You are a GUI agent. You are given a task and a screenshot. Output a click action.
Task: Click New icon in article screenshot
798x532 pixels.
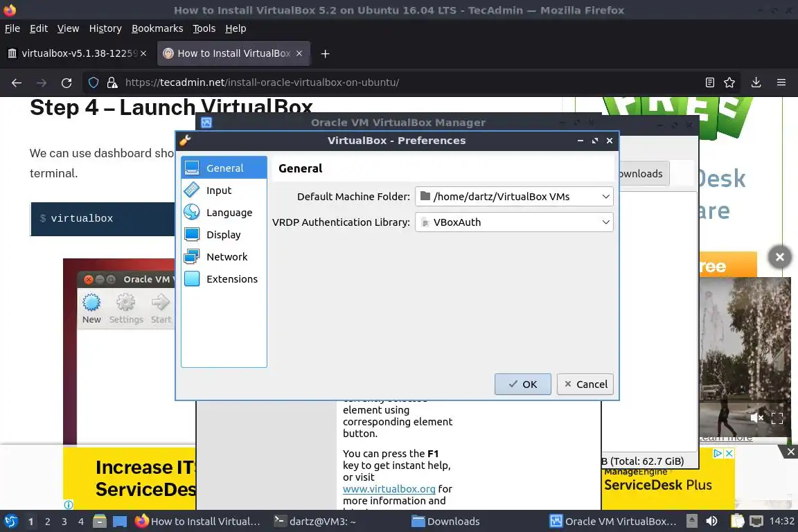click(x=91, y=308)
